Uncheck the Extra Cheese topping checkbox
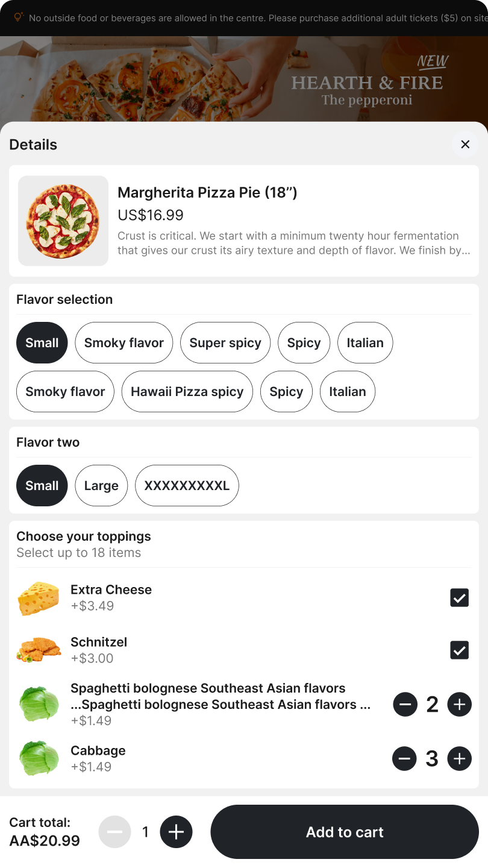Viewport: 488px width, 868px height. [460, 598]
